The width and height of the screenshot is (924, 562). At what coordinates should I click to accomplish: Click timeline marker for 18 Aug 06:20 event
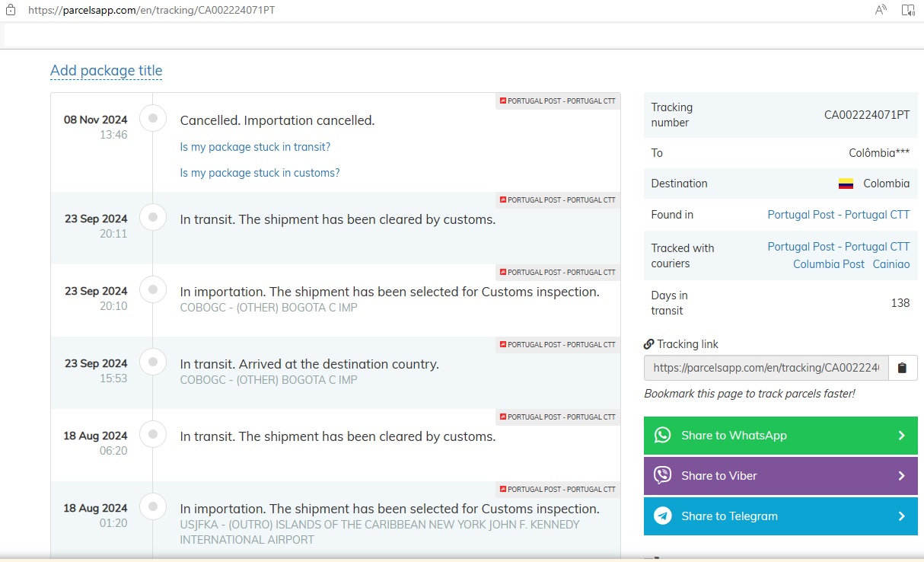coord(153,434)
